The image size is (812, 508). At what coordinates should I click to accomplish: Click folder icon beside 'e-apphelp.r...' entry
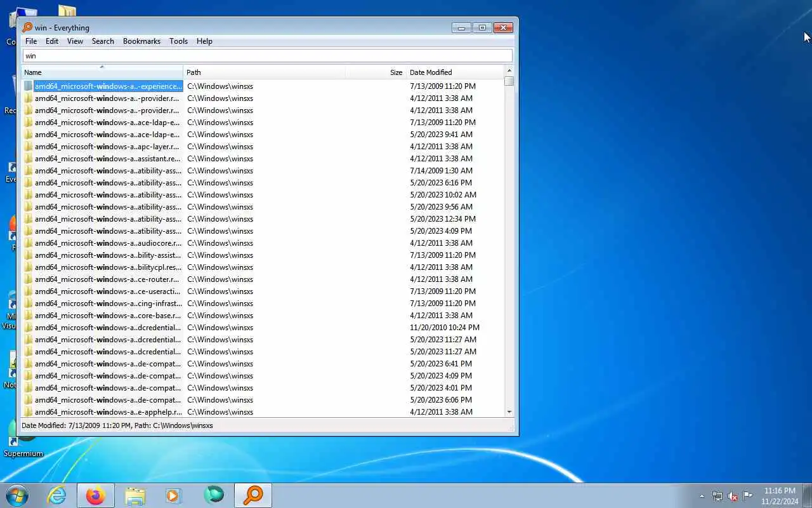(29, 411)
